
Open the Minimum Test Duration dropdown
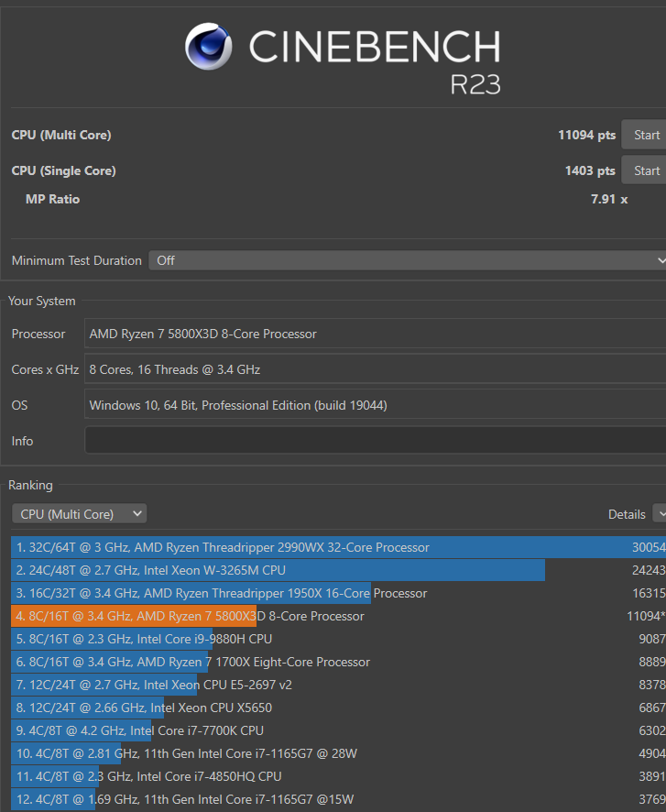pos(408,260)
